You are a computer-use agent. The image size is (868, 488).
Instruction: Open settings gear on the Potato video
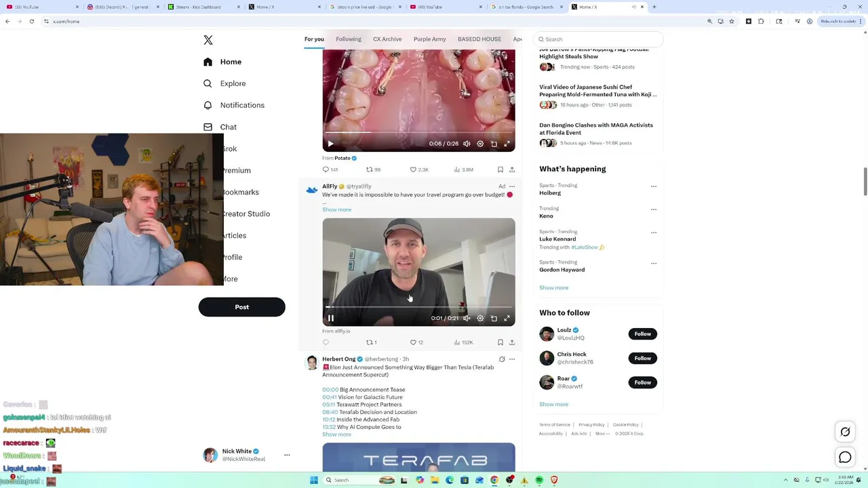[480, 144]
